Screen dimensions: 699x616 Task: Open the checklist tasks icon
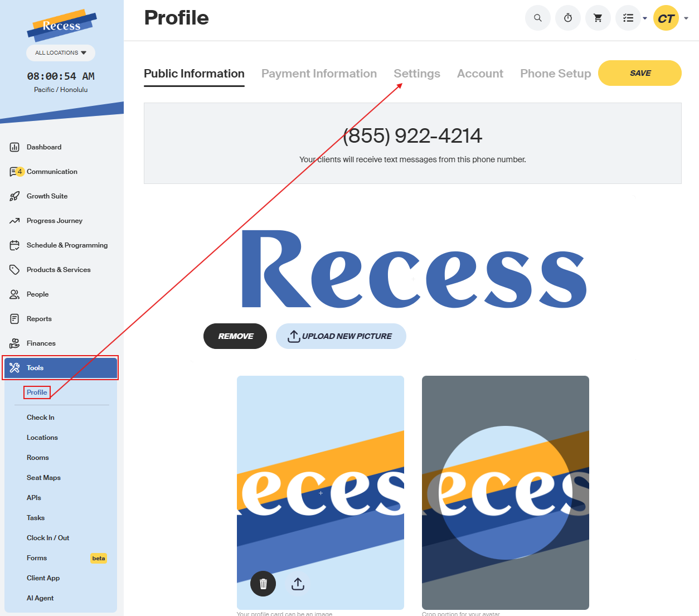point(628,18)
